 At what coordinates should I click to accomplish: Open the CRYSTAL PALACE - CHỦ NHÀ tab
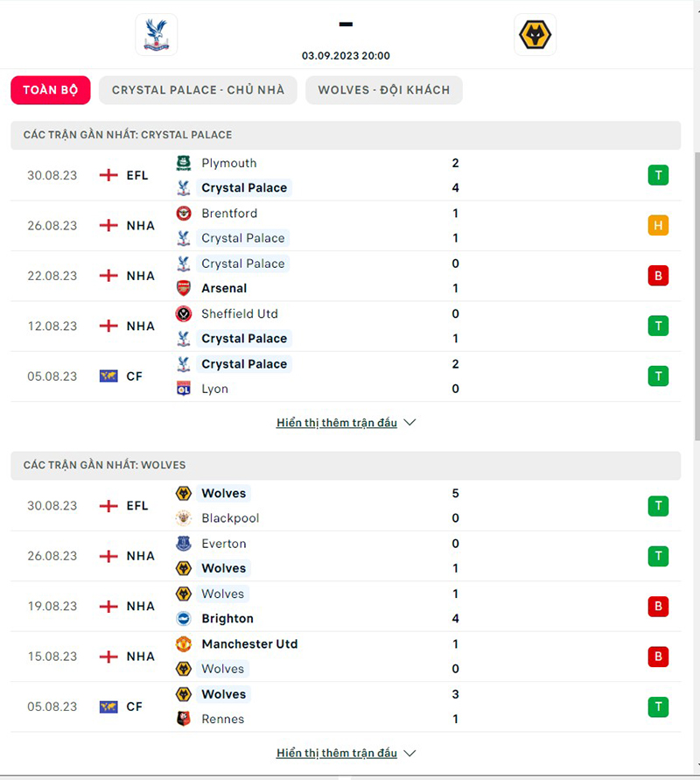(198, 89)
